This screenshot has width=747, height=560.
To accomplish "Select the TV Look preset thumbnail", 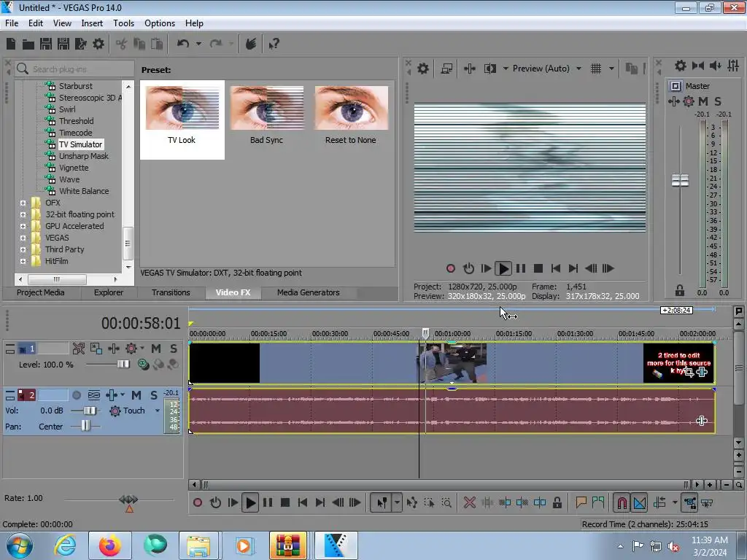I will pos(182,109).
